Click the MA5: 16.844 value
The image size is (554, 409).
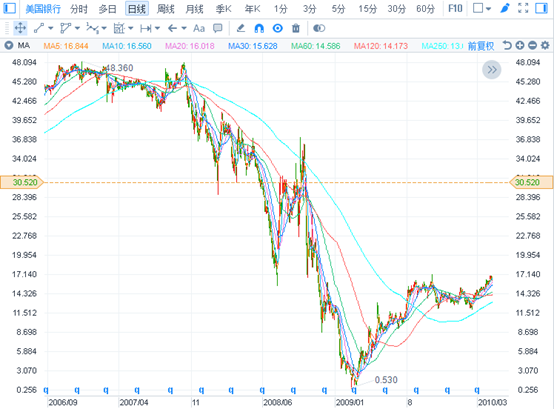coord(66,46)
